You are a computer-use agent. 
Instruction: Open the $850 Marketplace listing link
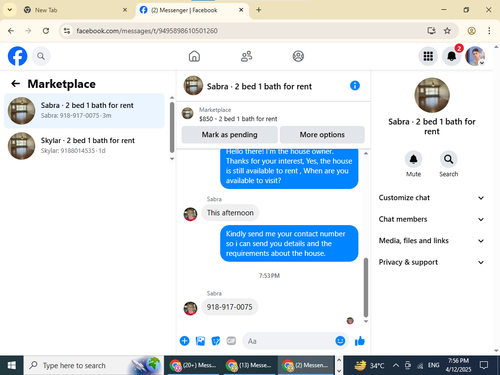[238, 119]
